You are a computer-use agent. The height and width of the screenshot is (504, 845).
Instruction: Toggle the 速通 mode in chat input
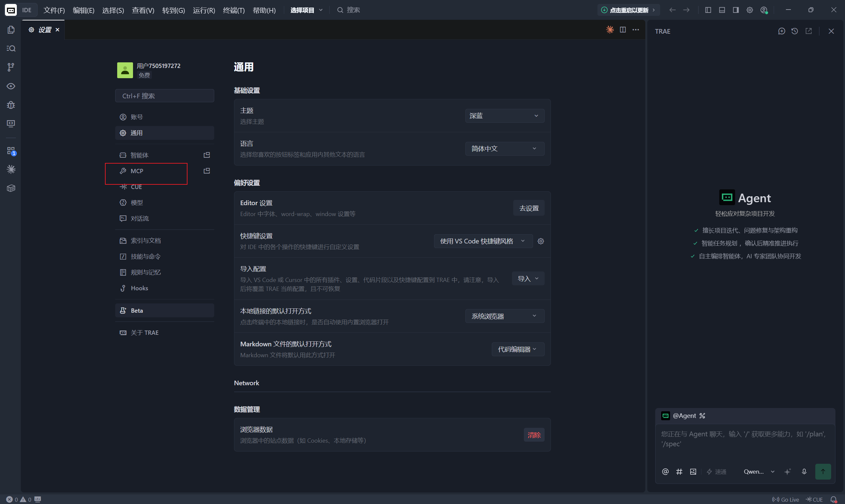coord(716,471)
